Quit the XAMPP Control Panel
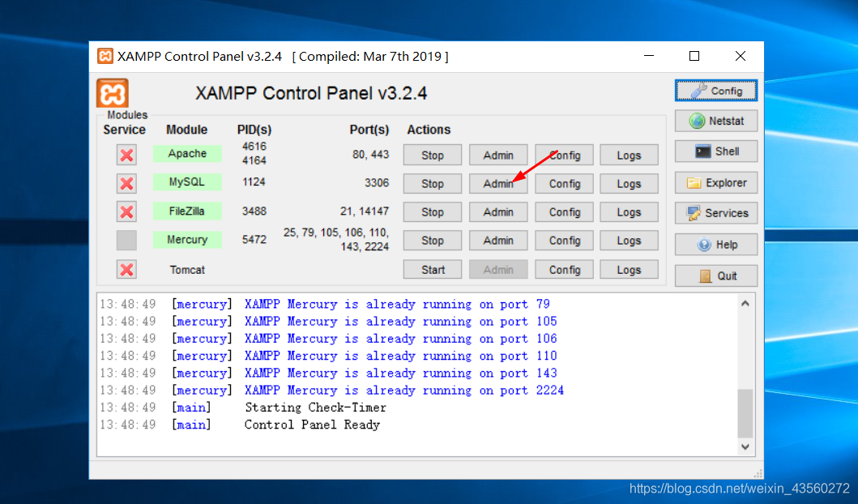 715,275
